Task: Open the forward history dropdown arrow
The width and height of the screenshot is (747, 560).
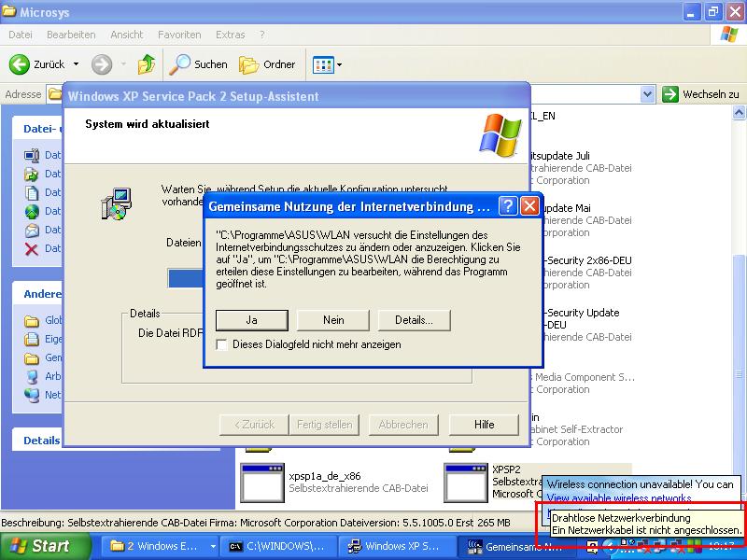Action: 123,64
